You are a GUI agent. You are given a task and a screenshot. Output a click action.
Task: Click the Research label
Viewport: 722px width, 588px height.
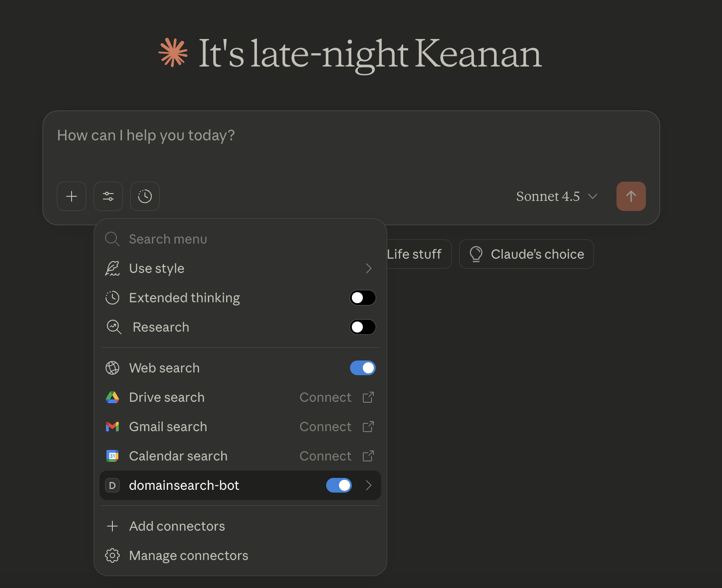161,327
